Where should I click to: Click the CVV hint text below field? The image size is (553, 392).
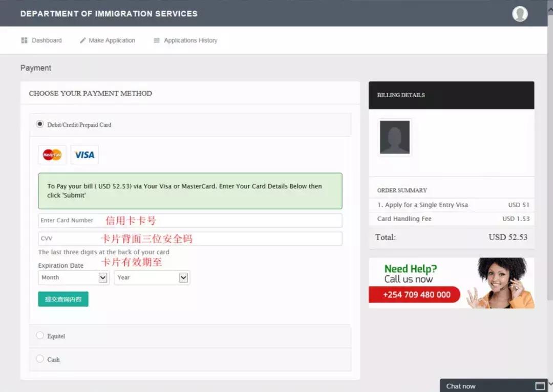coord(103,252)
